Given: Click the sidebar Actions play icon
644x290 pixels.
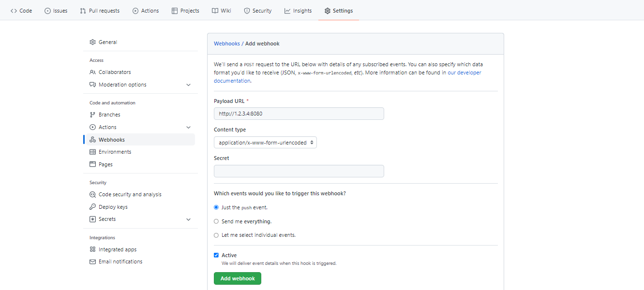Looking at the screenshot, I should (x=92, y=127).
